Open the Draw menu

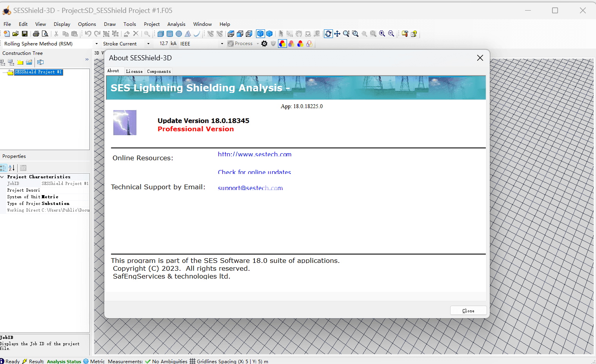pos(110,24)
